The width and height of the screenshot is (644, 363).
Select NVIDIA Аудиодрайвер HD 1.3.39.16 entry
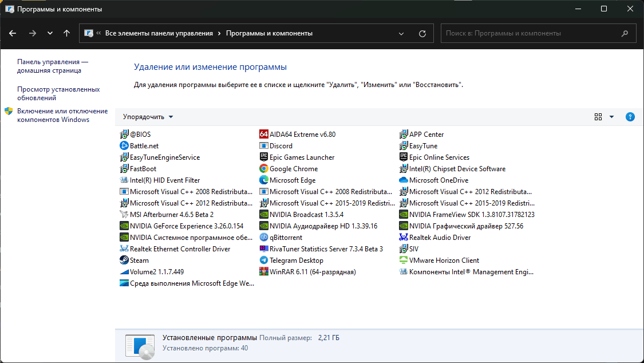pos(318,226)
